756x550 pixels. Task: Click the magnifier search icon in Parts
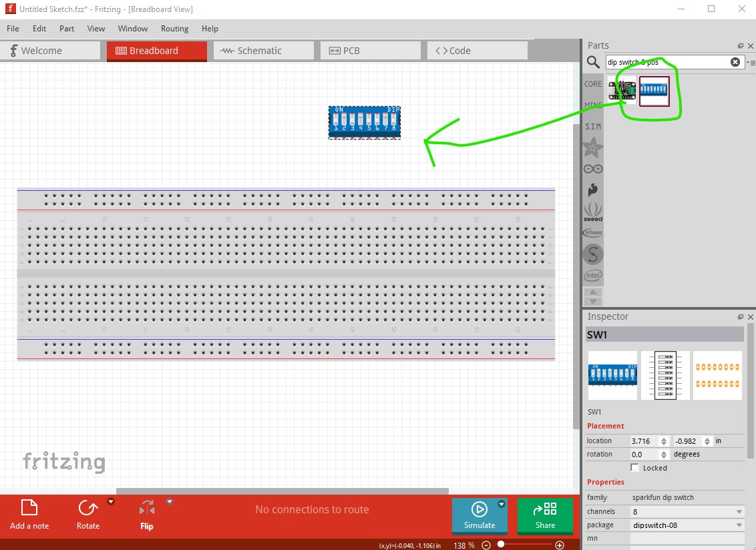593,62
